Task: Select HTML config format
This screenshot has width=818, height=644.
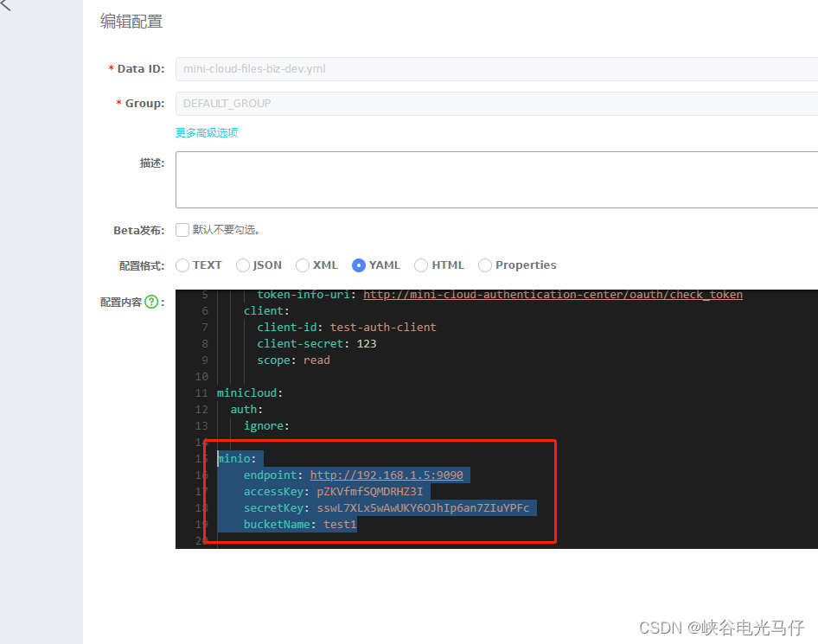Action: [x=421, y=265]
